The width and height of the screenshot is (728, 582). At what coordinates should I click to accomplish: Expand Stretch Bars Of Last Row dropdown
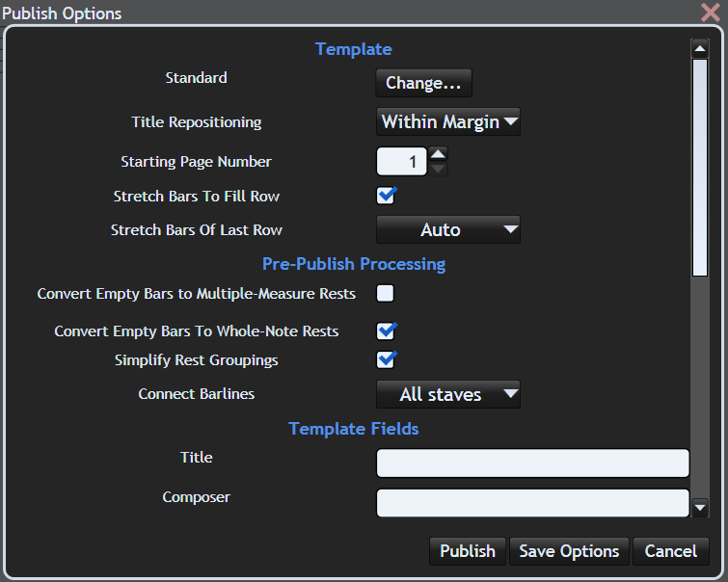(x=448, y=230)
